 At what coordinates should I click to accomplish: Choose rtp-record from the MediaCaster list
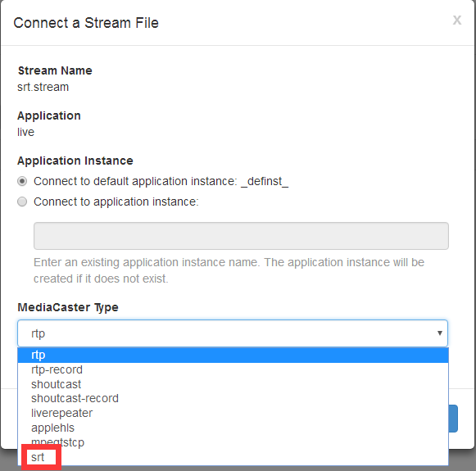pos(233,369)
